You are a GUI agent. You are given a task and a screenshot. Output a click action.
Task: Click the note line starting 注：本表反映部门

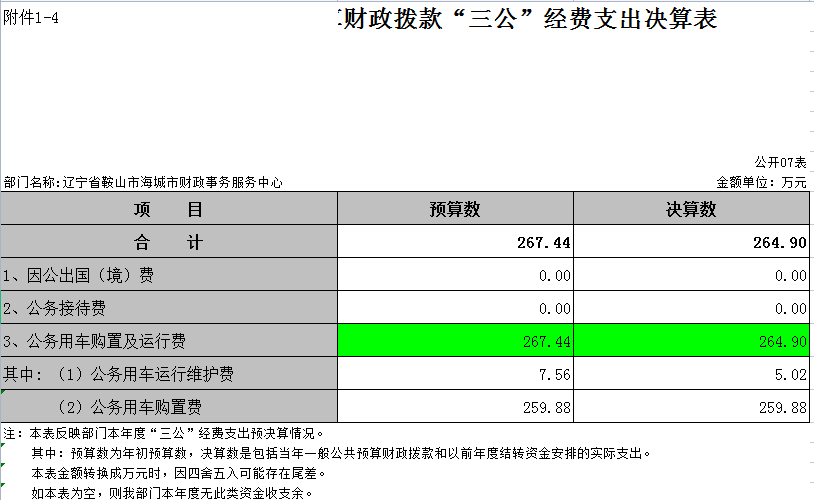164,433
